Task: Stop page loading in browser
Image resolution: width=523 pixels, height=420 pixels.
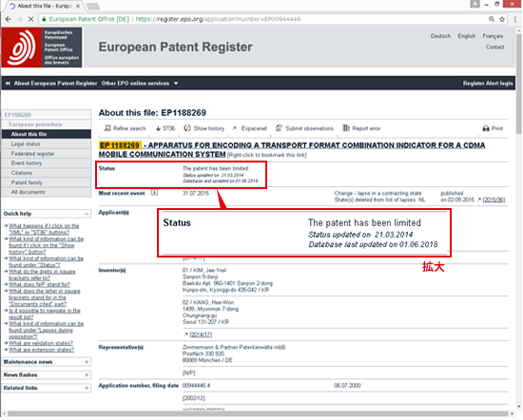Action: click(x=30, y=19)
